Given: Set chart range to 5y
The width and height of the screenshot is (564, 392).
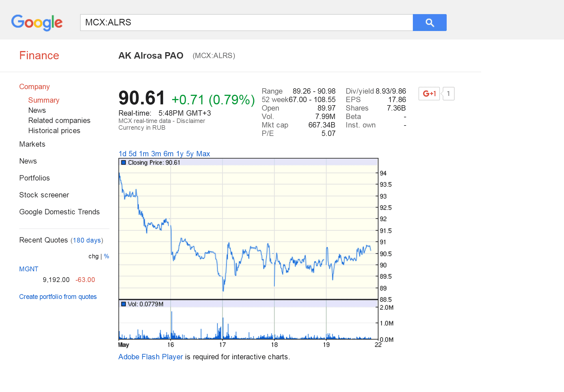Looking at the screenshot, I should [190, 154].
